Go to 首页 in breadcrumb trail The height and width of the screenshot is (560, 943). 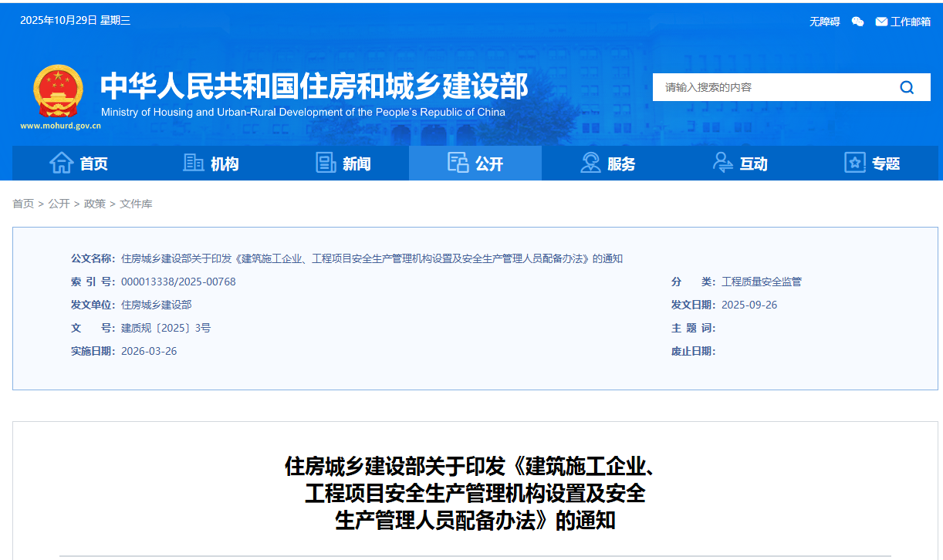click(23, 204)
